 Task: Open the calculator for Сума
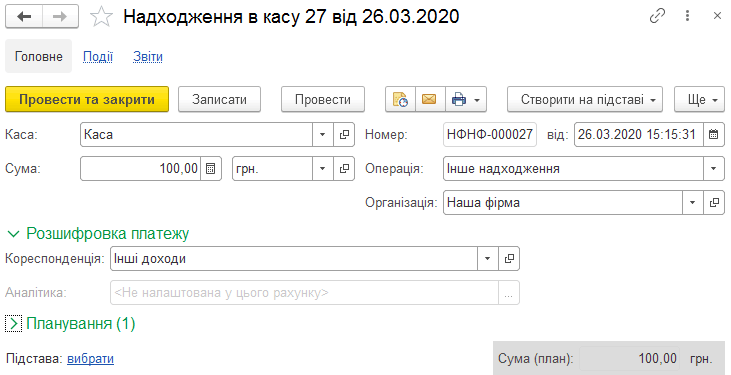[211, 168]
